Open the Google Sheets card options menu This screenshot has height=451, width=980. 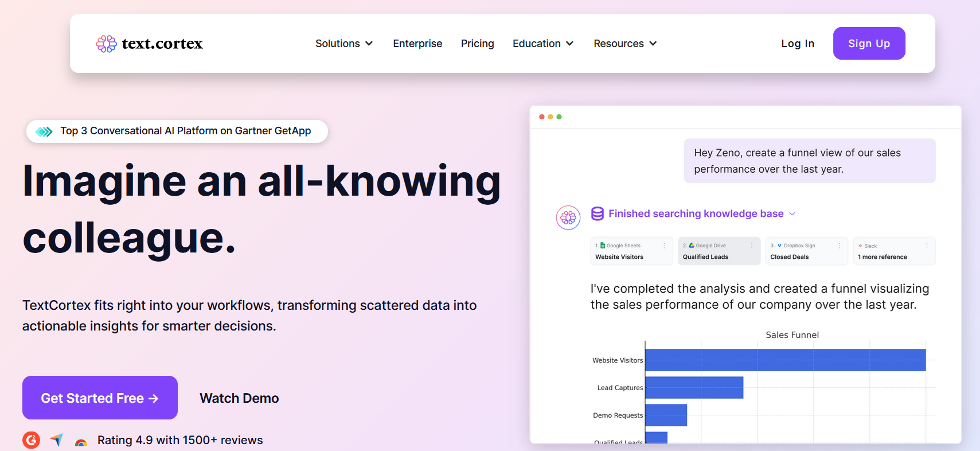(x=665, y=246)
